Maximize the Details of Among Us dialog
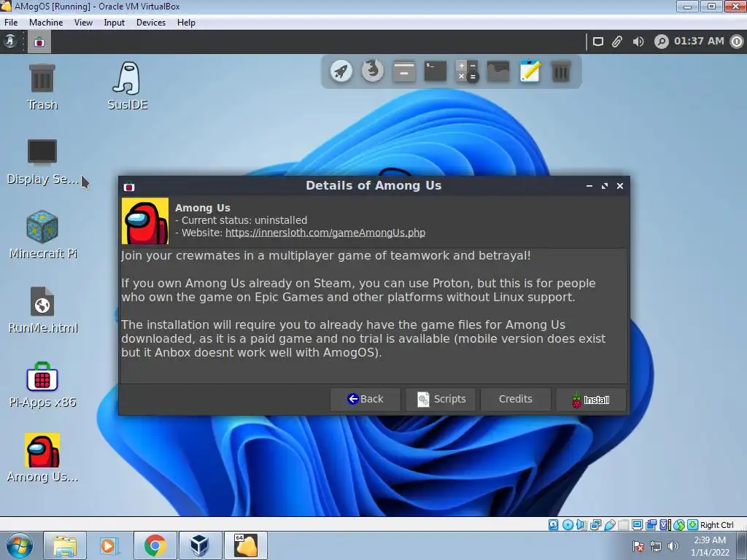Viewport: 747px width, 560px height. click(x=605, y=186)
